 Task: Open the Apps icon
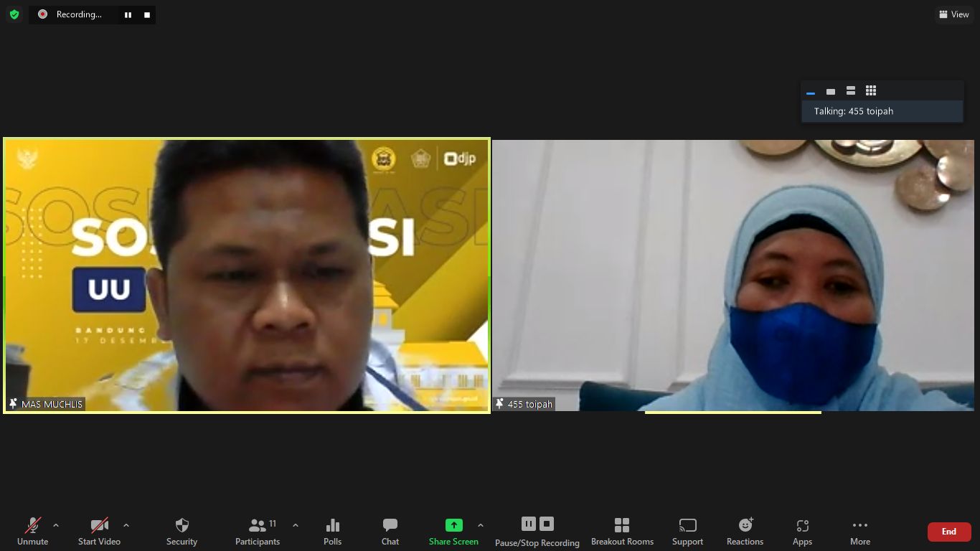[x=802, y=531]
